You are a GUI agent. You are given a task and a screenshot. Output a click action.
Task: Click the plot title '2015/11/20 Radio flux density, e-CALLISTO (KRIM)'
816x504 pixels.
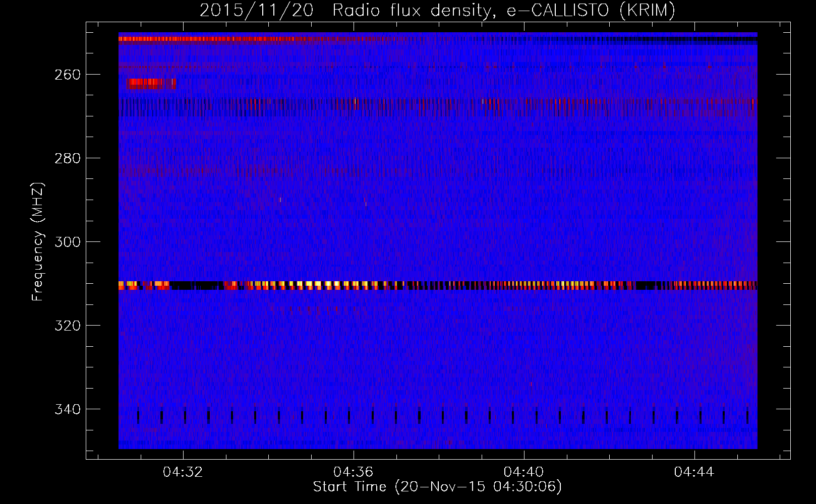pos(437,10)
